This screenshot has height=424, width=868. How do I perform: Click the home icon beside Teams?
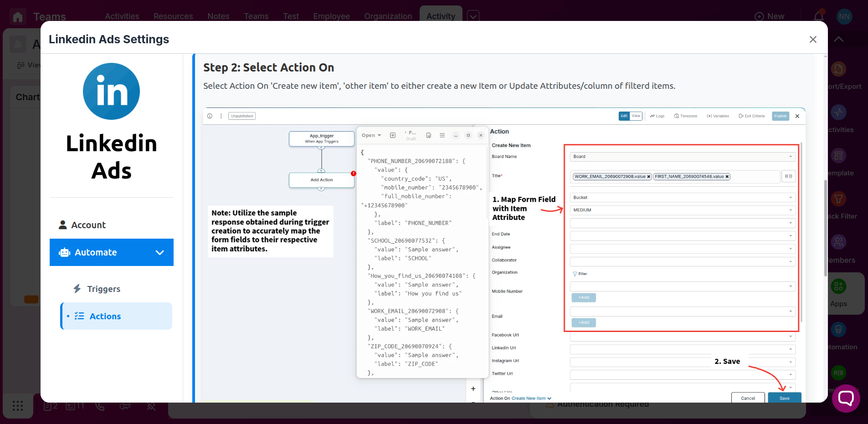click(x=18, y=17)
